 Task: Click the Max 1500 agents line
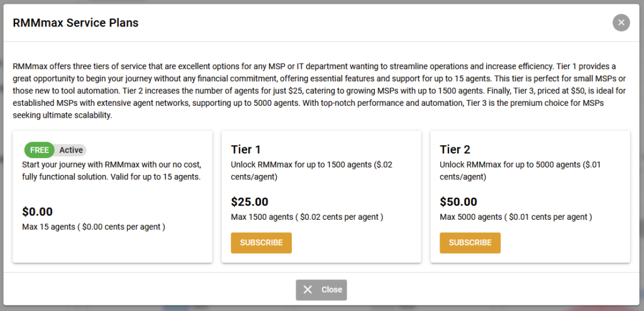(x=307, y=217)
